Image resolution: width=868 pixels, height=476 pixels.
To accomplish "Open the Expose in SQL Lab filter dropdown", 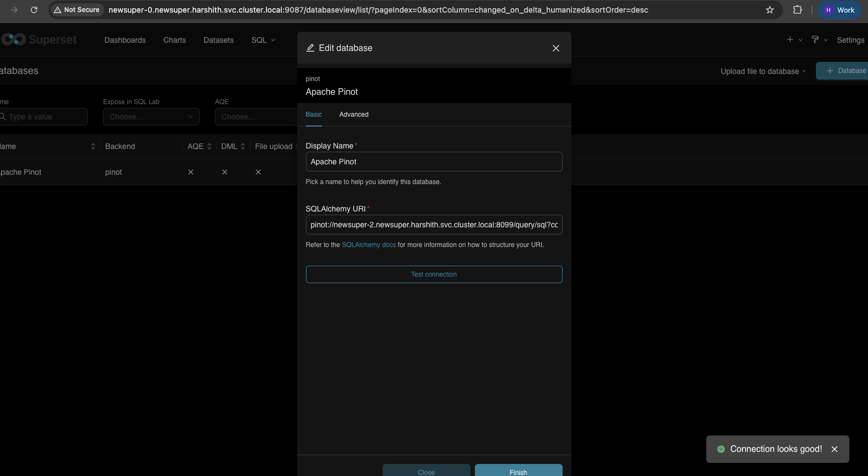I will 151,117.
